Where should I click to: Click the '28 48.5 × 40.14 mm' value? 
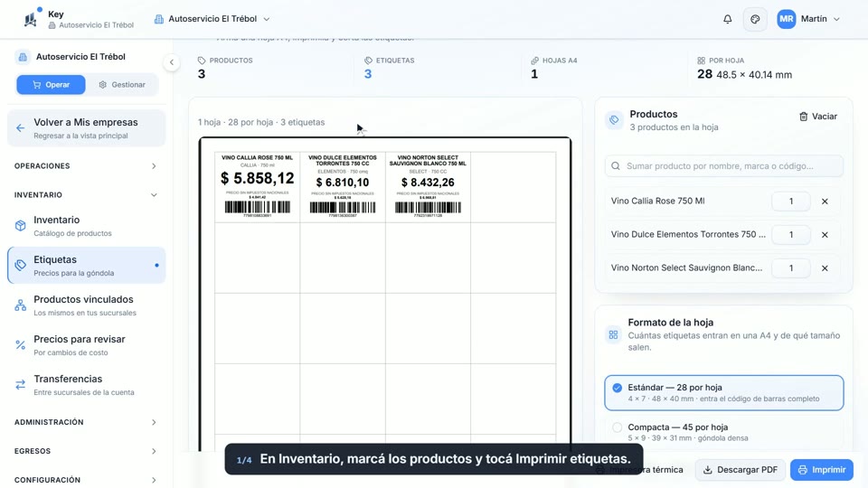click(744, 74)
